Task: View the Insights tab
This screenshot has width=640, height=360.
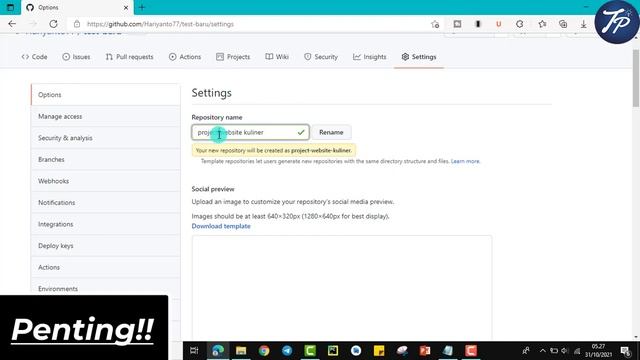Action: [x=370, y=57]
